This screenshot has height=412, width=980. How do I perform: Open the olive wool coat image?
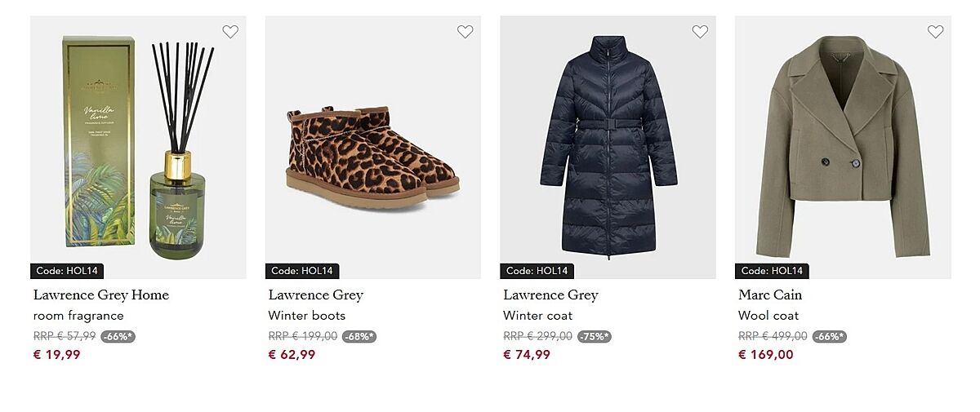843,147
